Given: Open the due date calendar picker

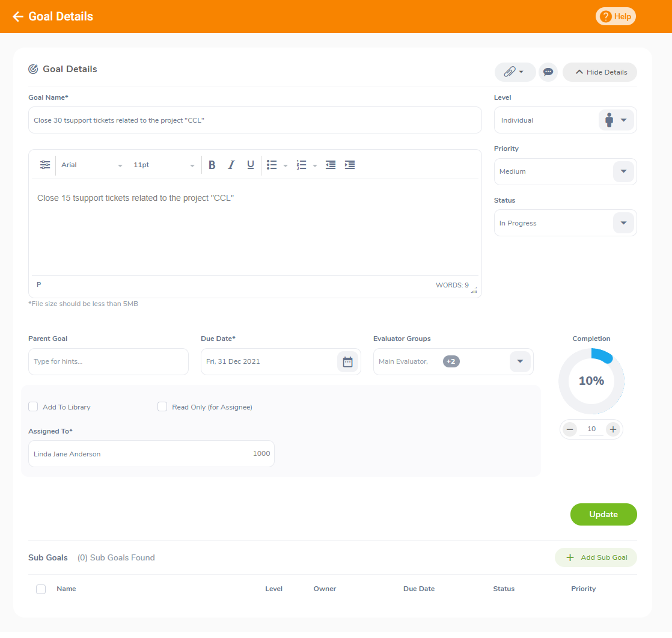Looking at the screenshot, I should tap(347, 361).
